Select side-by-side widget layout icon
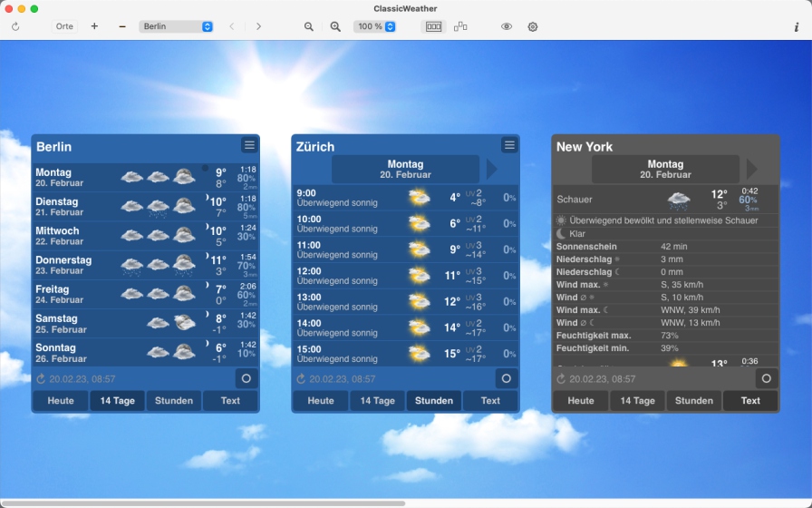Image resolution: width=812 pixels, height=508 pixels. click(433, 26)
